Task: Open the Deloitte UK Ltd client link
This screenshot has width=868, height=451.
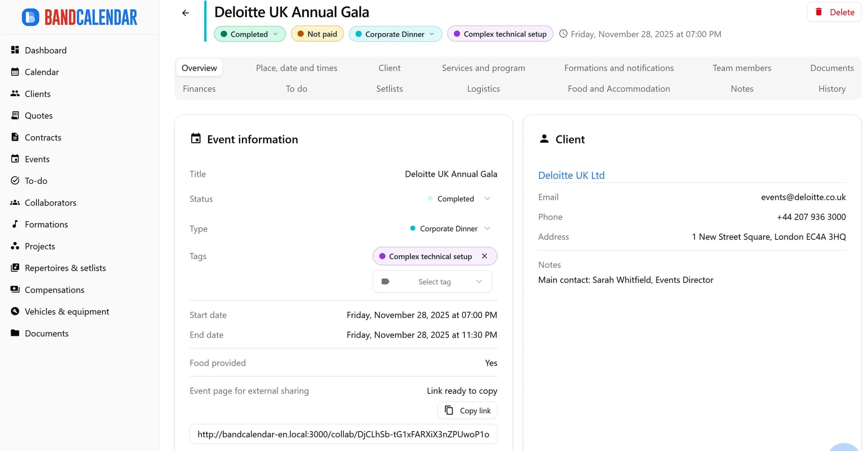Action: [x=571, y=175]
